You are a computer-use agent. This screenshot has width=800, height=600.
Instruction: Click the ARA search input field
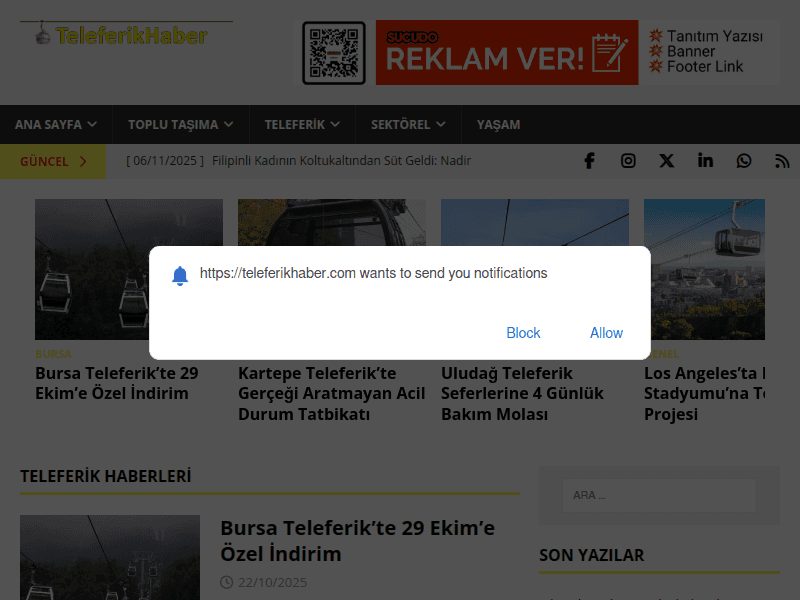click(659, 495)
